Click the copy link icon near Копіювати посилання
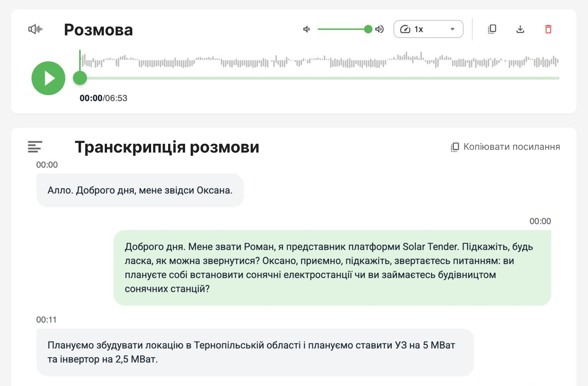 click(455, 147)
